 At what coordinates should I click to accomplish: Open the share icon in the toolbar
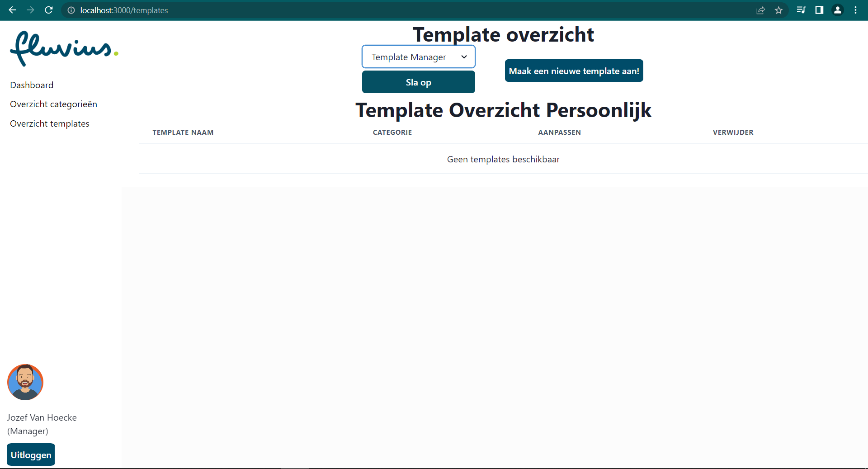(761, 10)
